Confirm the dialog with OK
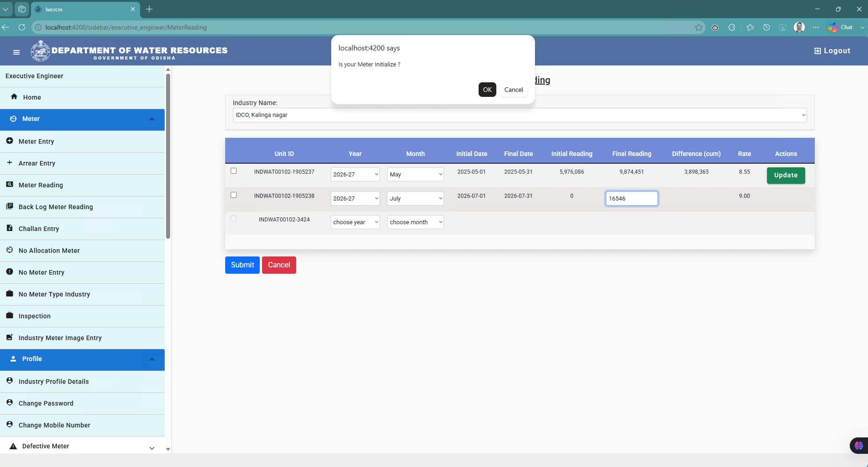Image resolution: width=868 pixels, height=467 pixels. (x=487, y=90)
